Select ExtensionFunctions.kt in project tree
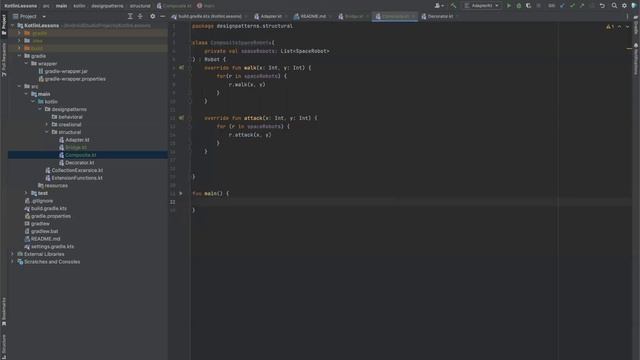The image size is (640, 360). [77, 178]
